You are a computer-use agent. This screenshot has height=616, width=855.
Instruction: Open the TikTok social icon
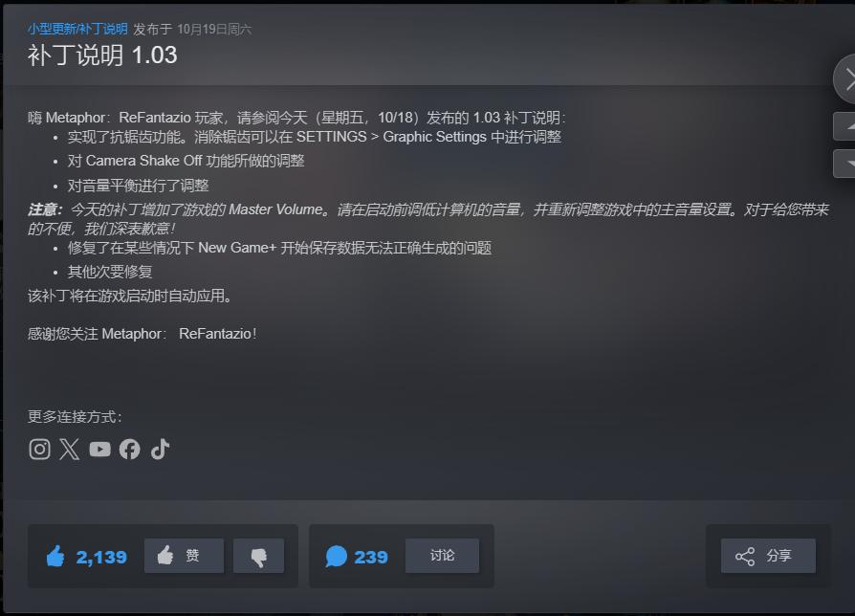tap(161, 450)
